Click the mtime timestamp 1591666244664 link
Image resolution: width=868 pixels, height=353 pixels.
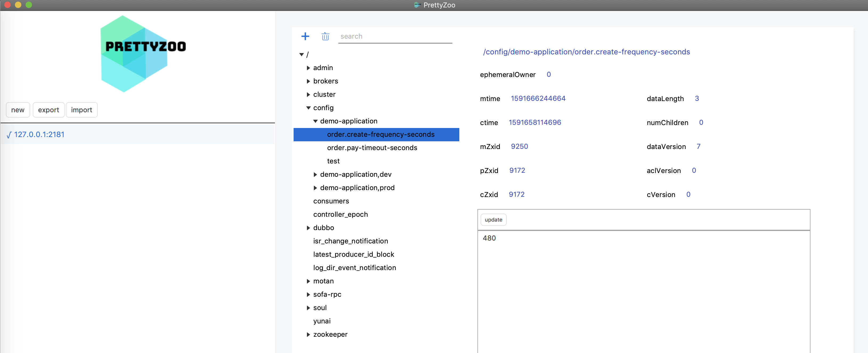pos(536,98)
